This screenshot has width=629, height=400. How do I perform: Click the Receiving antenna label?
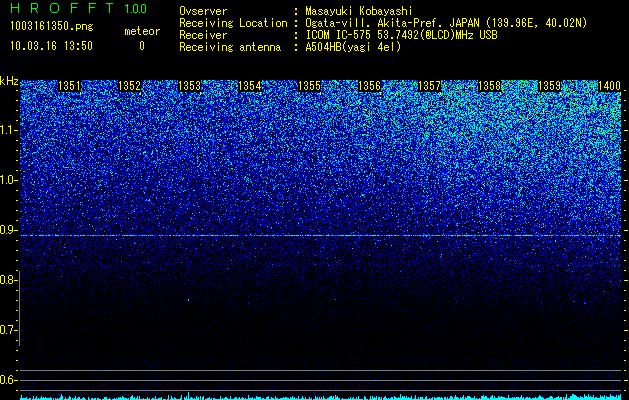point(230,47)
